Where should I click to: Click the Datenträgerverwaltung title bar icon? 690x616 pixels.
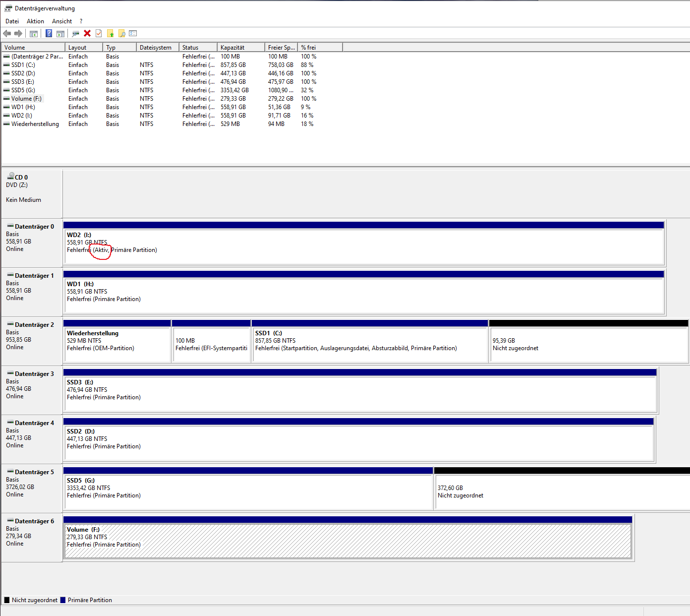(8, 8)
